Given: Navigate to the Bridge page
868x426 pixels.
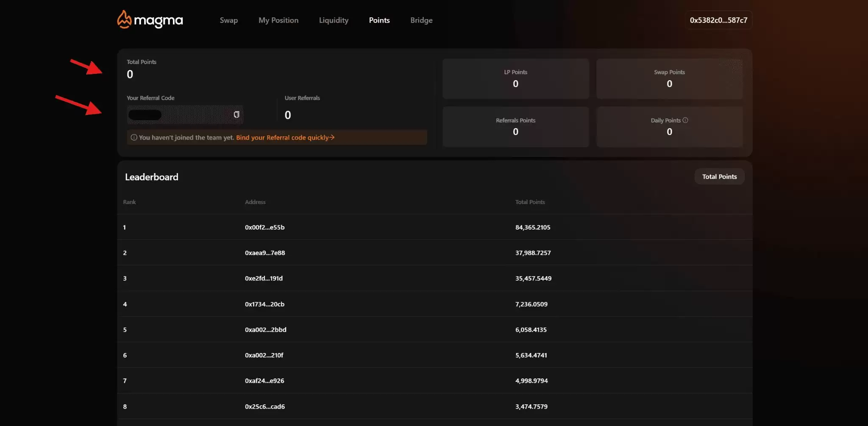Looking at the screenshot, I should 421,20.
